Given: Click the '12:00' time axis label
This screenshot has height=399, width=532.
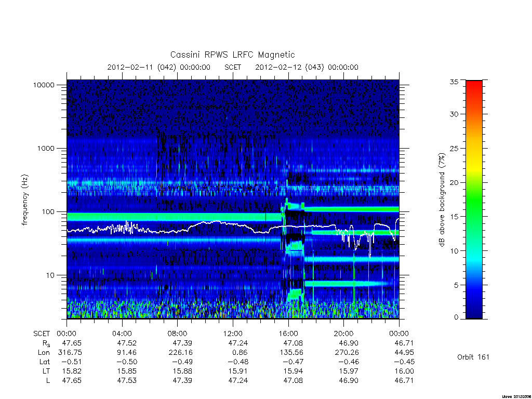Looking at the screenshot, I should (x=233, y=334).
